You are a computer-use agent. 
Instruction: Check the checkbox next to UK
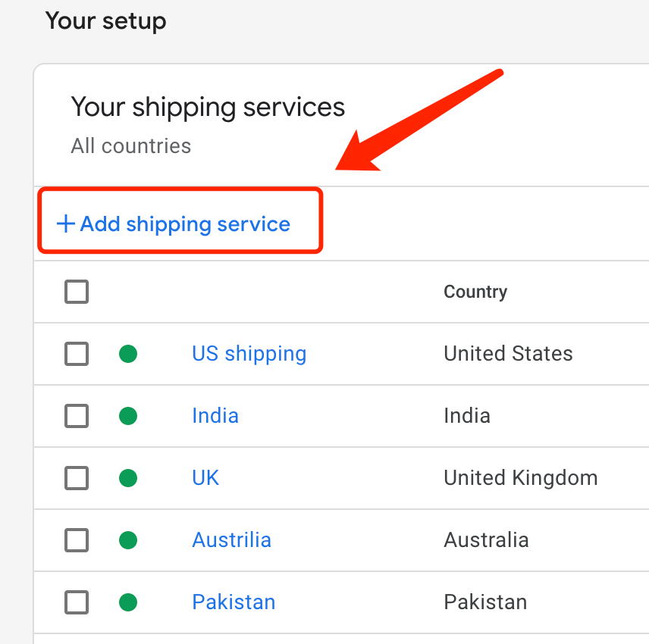(x=76, y=478)
